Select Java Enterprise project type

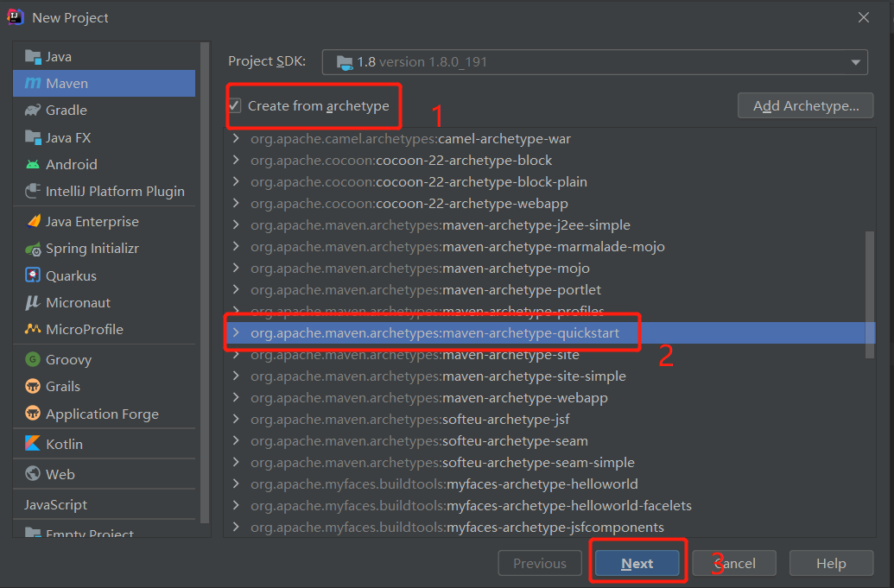[x=105, y=221]
